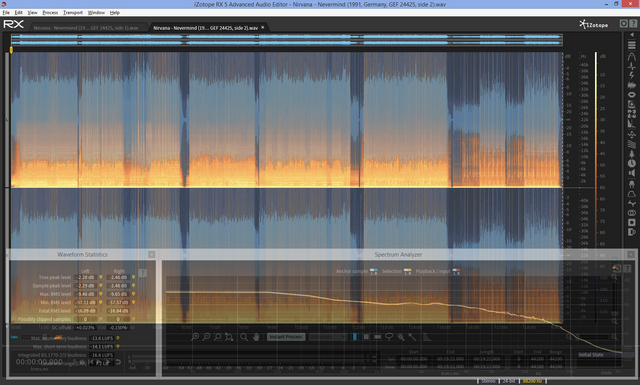Open the lightning bolt De-click module
This screenshot has width=640, height=385.
(x=631, y=76)
